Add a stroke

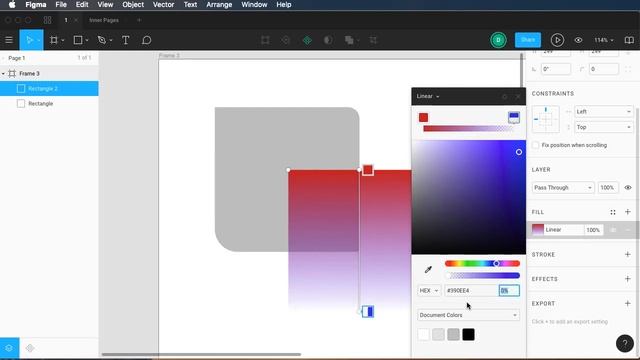[x=628, y=254]
